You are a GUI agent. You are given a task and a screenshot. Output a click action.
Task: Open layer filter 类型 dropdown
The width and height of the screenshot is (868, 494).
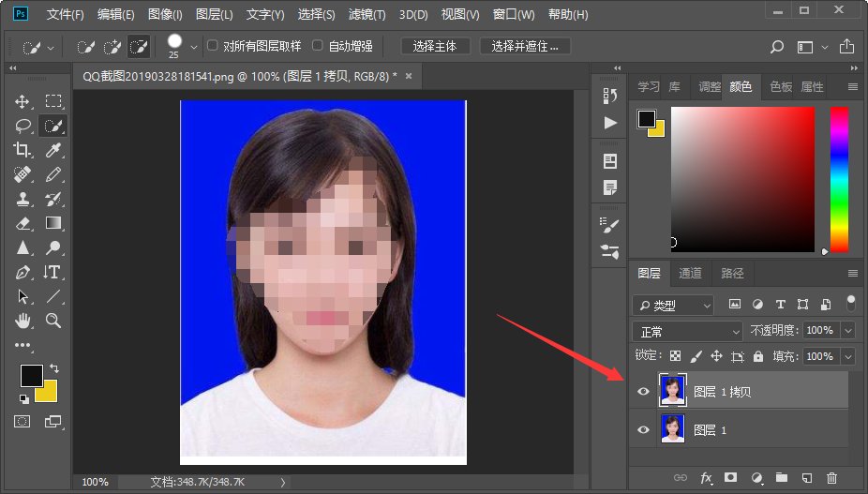coord(673,306)
